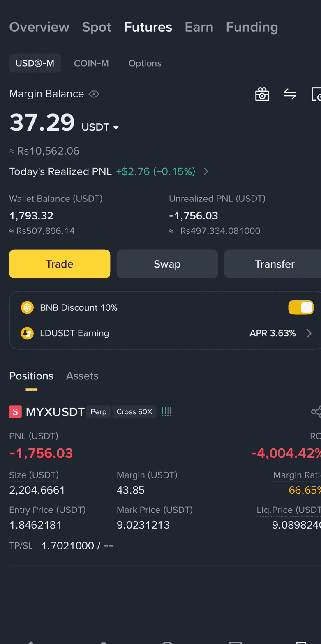Screen dimensions: 321x644
Task: Tap the yellow Trade button
Action: coord(60,264)
